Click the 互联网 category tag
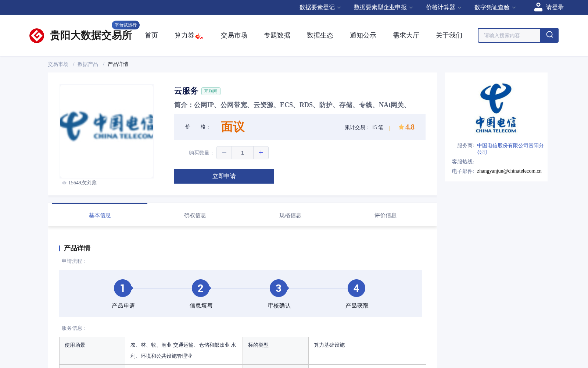Image resolution: width=588 pixels, height=368 pixels. pyautogui.click(x=211, y=91)
